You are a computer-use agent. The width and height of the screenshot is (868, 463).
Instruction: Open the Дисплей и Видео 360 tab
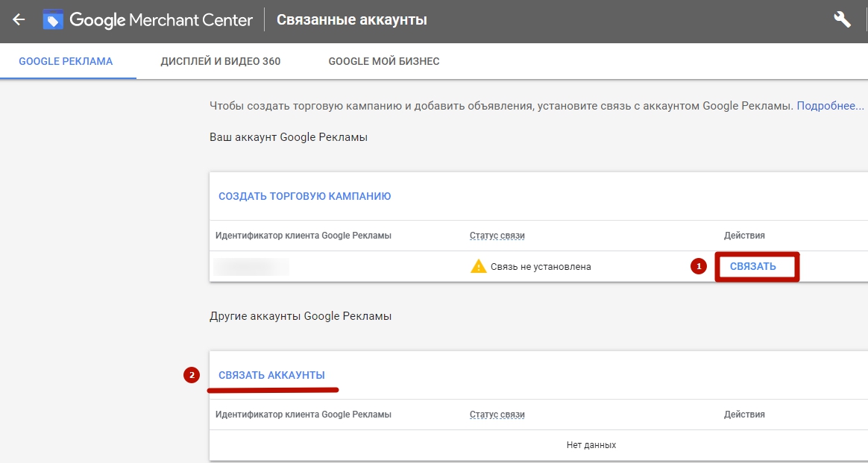[220, 61]
